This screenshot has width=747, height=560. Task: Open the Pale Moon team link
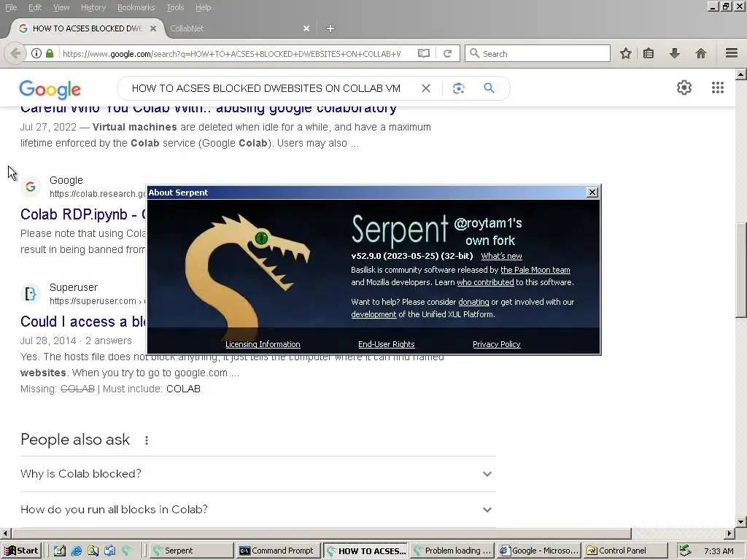535,270
